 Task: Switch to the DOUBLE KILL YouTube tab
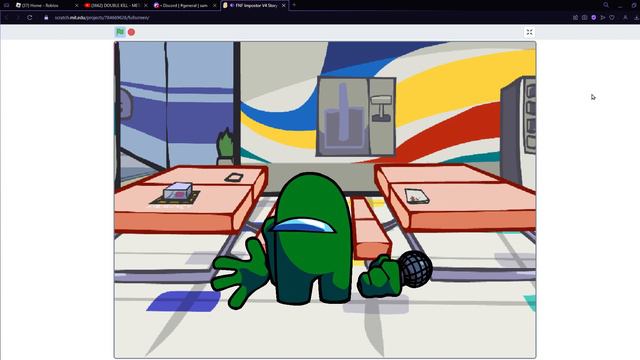(115, 5)
